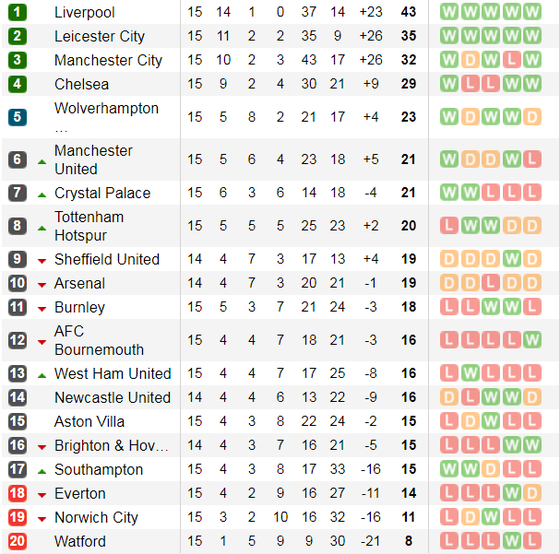
Task: Click Liverpool's green position 1 badge
Action: pyautogui.click(x=17, y=12)
